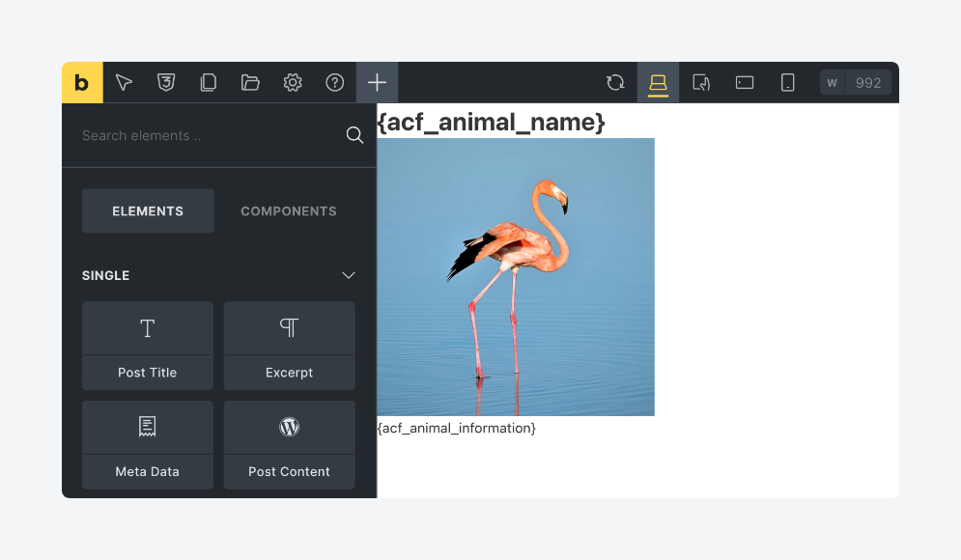Open the templates folder icon
The height and width of the screenshot is (560, 961).
click(250, 82)
